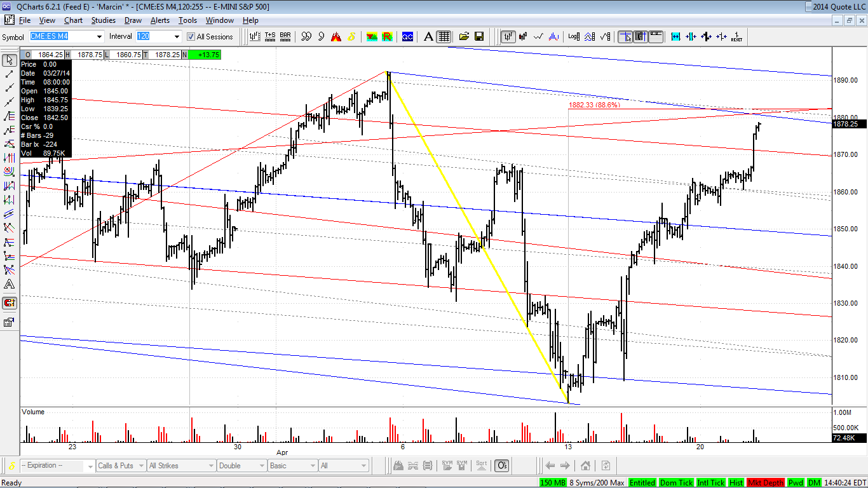The height and width of the screenshot is (488, 868).
Task: Click the Entitled status indicator
Action: coord(642,483)
